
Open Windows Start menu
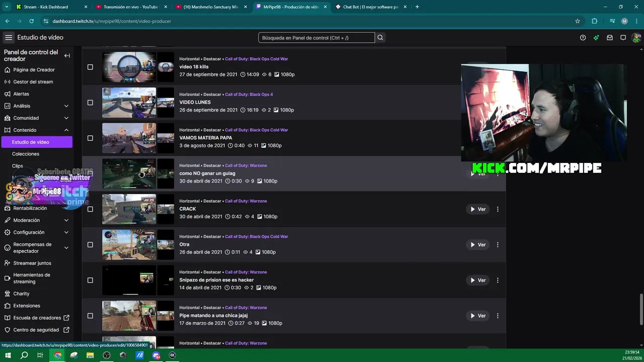pyautogui.click(x=8, y=355)
